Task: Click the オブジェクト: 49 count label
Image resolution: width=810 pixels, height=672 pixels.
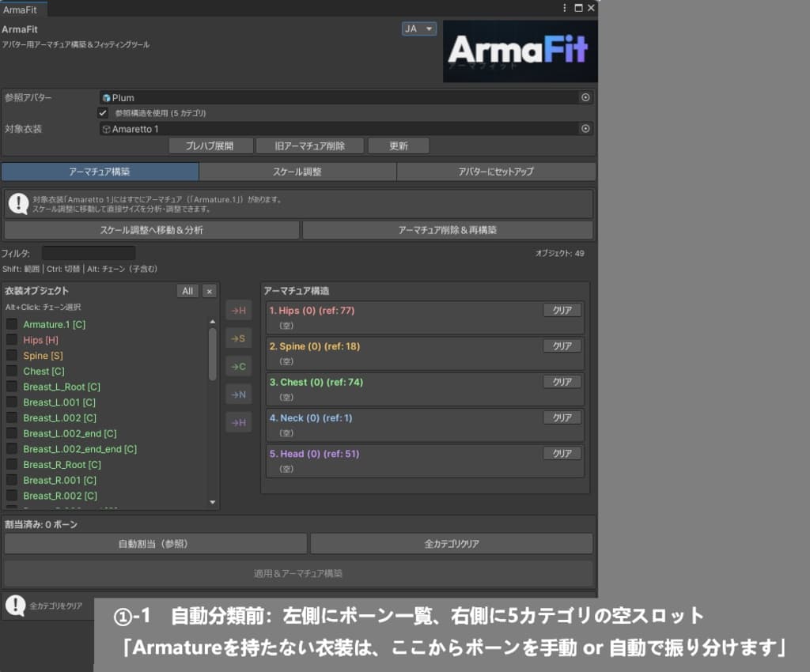Action: [560, 254]
